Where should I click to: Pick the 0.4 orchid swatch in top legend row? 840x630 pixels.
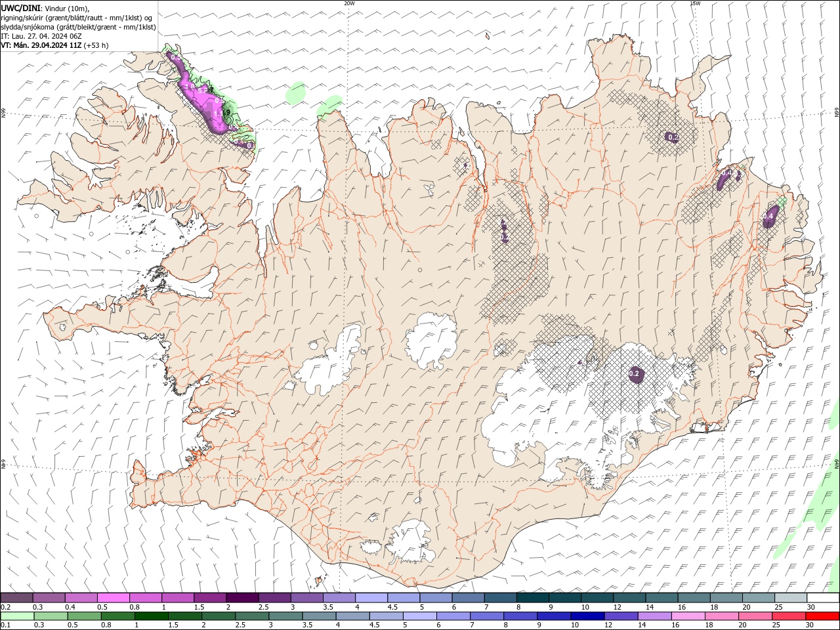point(81,597)
